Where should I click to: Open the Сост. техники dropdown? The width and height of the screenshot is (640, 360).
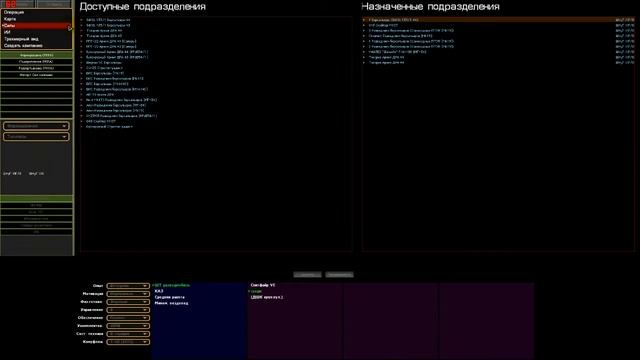click(x=128, y=334)
